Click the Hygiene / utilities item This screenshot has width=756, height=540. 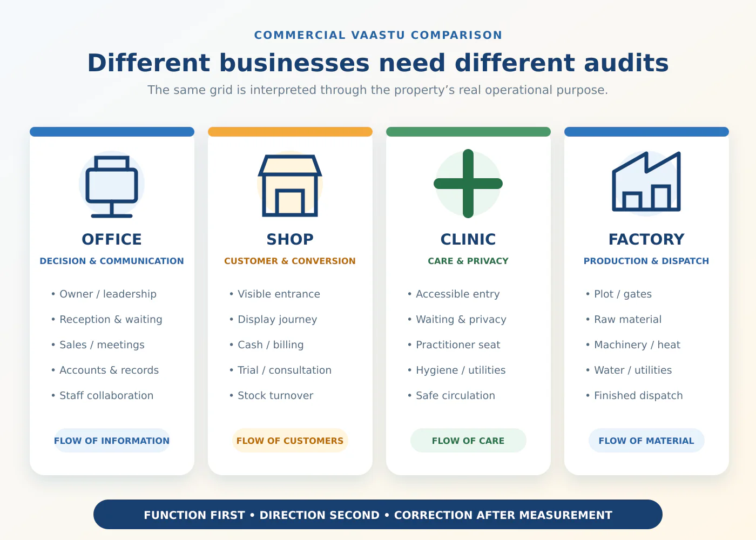[456, 370]
